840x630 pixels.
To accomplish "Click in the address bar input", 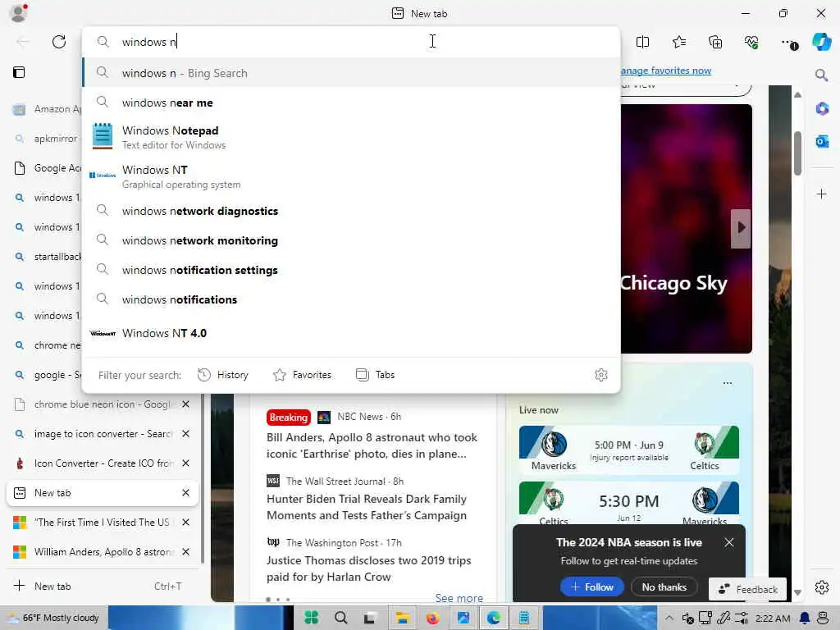I will 351,42.
